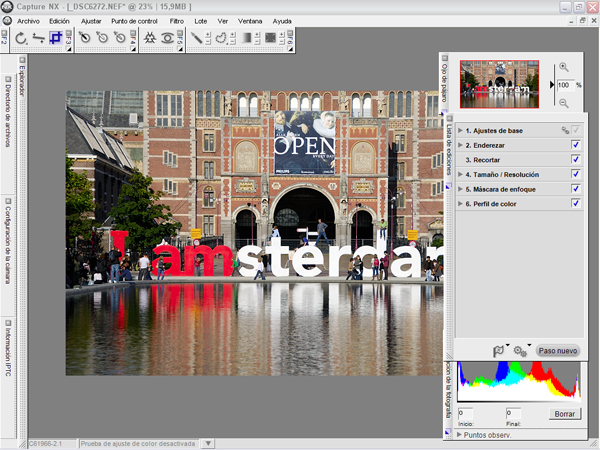The image size is (600, 450).
Task: Expand the 1. Ajustes de base step
Action: click(460, 130)
